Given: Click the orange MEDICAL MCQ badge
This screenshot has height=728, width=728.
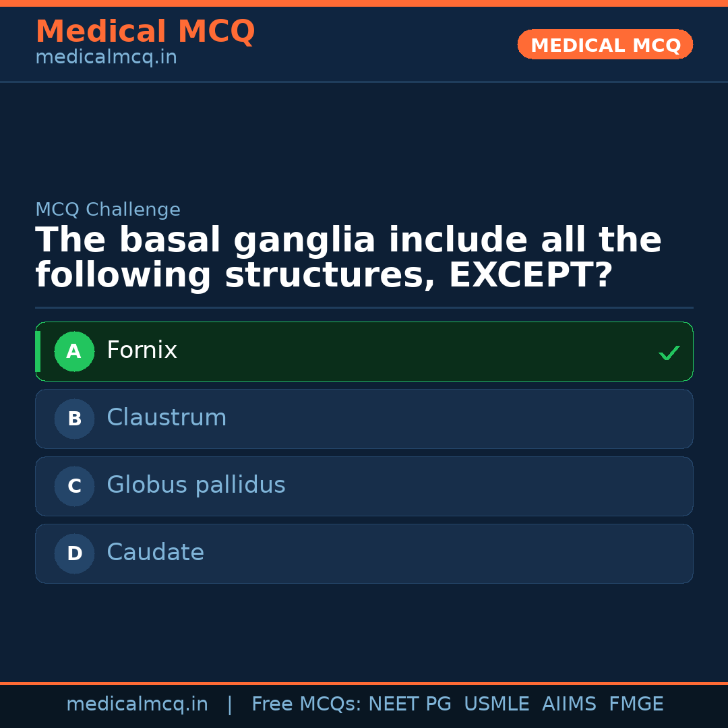Looking at the screenshot, I should click(605, 44).
